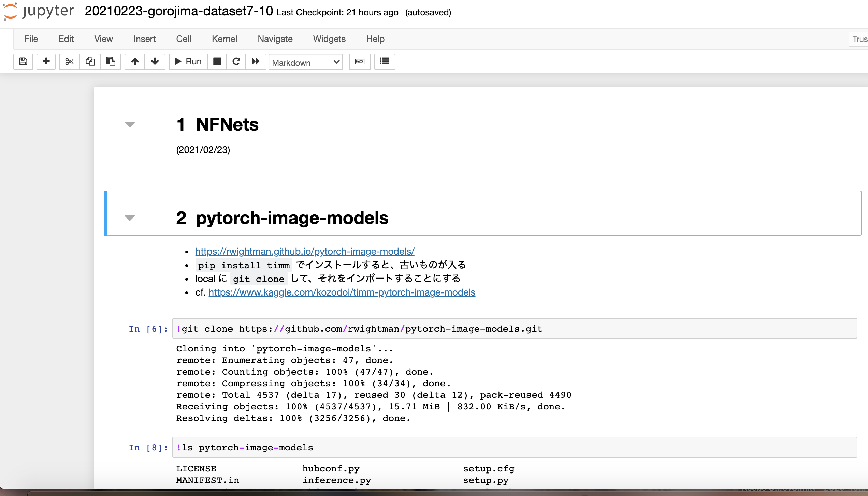The height and width of the screenshot is (496, 868).
Task: Click the 'git clone' inline code text
Action: point(259,279)
